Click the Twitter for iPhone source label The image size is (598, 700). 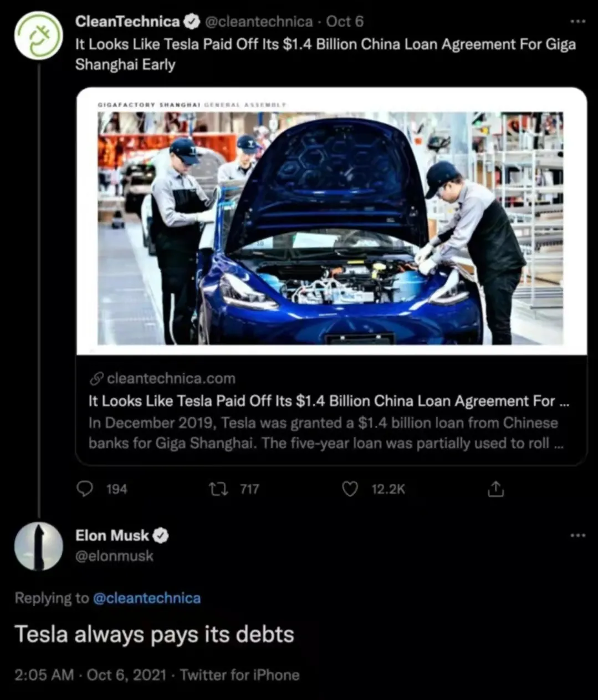click(239, 675)
